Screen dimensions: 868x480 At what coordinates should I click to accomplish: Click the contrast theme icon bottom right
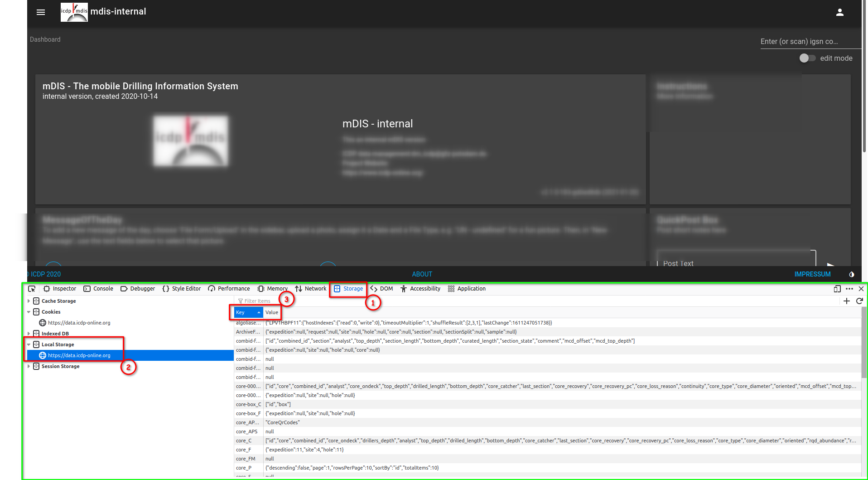852,274
